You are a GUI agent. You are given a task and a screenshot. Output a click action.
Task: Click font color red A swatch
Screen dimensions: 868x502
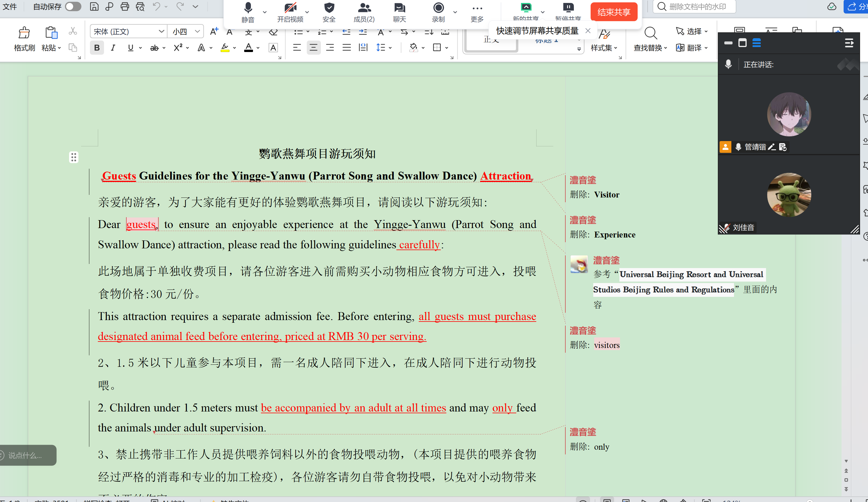(x=248, y=48)
